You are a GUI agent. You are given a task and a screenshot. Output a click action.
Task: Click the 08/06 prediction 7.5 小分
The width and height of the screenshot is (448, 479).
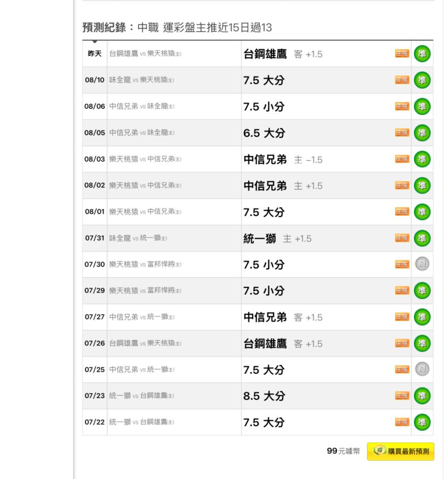coord(264,107)
